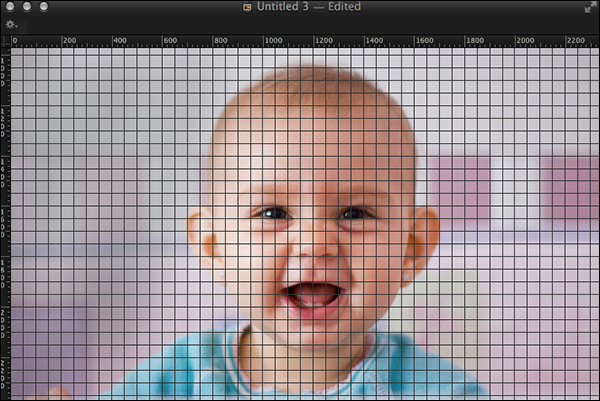Click "0" on the horizontal ruler
The width and height of the screenshot is (600, 401).
15,41
